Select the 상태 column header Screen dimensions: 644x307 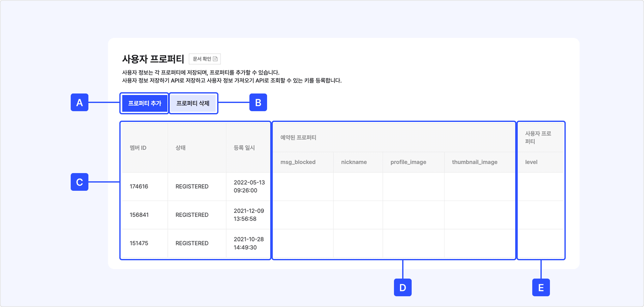(181, 148)
